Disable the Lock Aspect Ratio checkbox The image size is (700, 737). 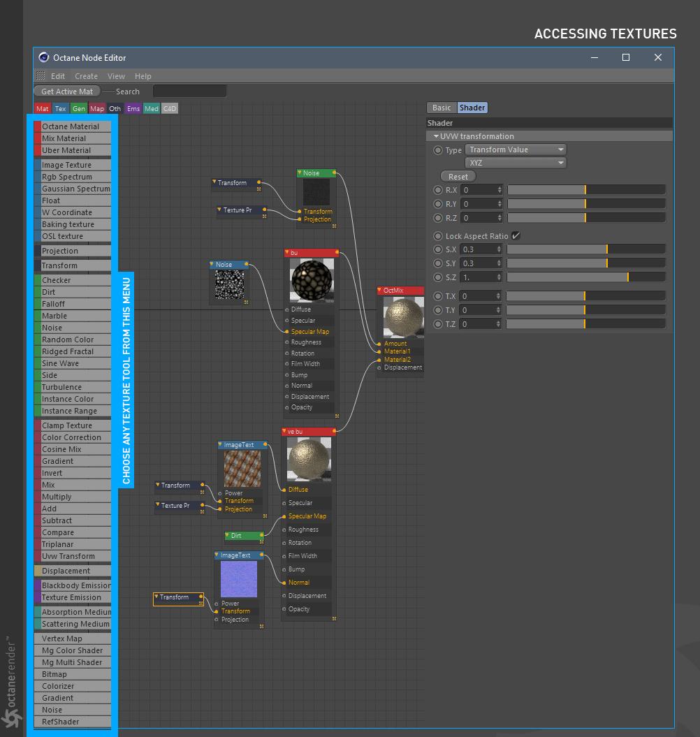516,236
